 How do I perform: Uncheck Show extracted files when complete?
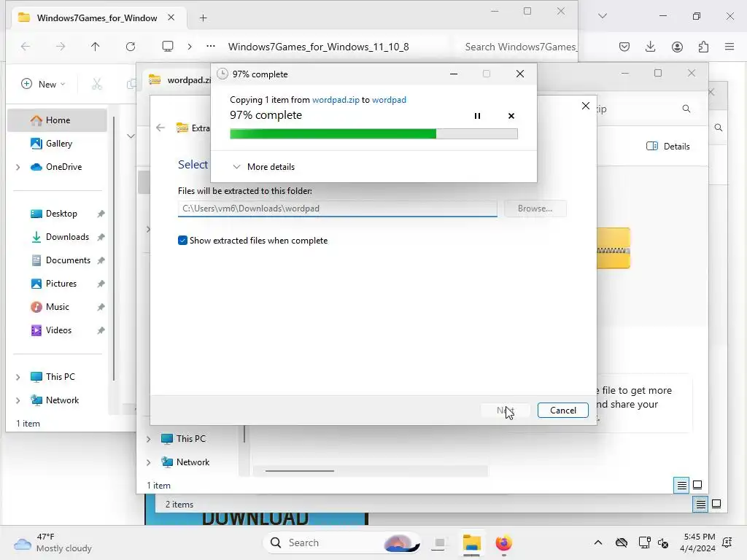pos(182,241)
